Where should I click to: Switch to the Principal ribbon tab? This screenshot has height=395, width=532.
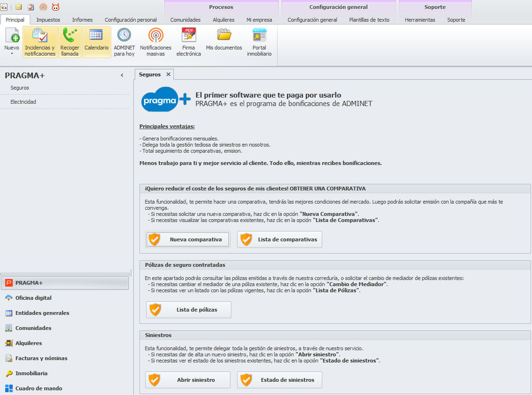pos(15,20)
